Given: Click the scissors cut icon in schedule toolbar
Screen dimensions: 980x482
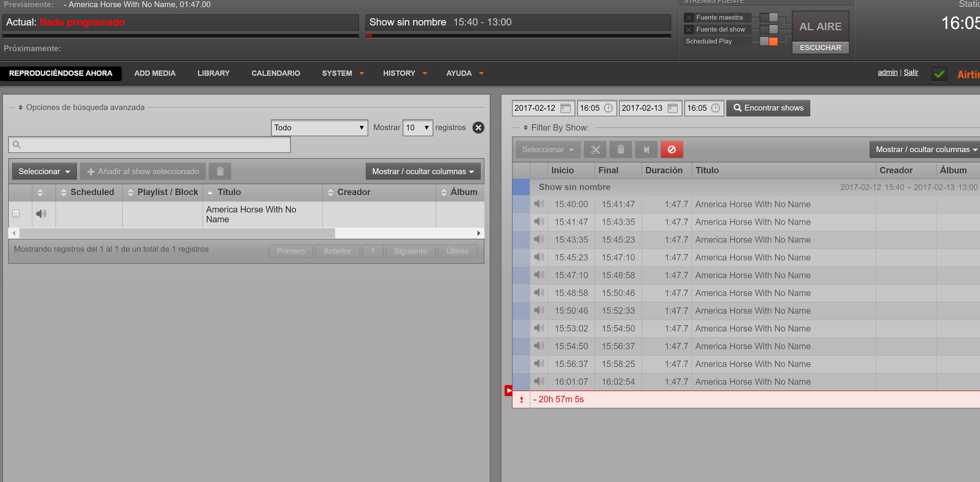Looking at the screenshot, I should coord(595,149).
